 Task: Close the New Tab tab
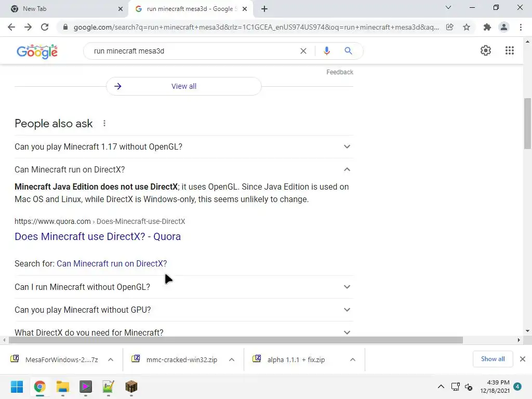pyautogui.click(x=121, y=9)
